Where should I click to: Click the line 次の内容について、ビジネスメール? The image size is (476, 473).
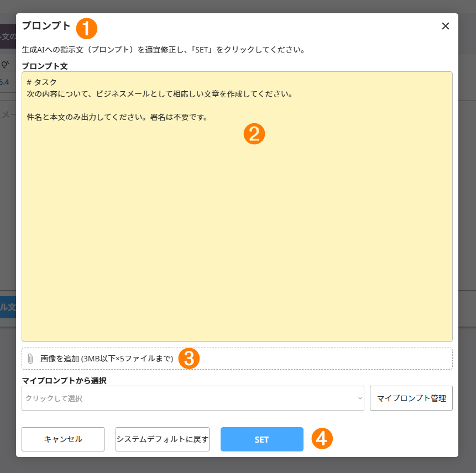[160, 94]
